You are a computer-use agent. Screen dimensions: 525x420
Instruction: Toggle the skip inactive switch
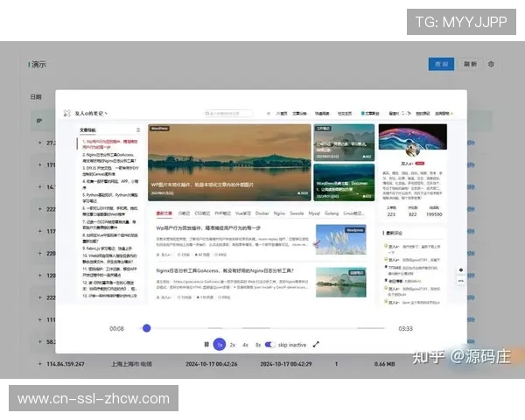(269, 345)
